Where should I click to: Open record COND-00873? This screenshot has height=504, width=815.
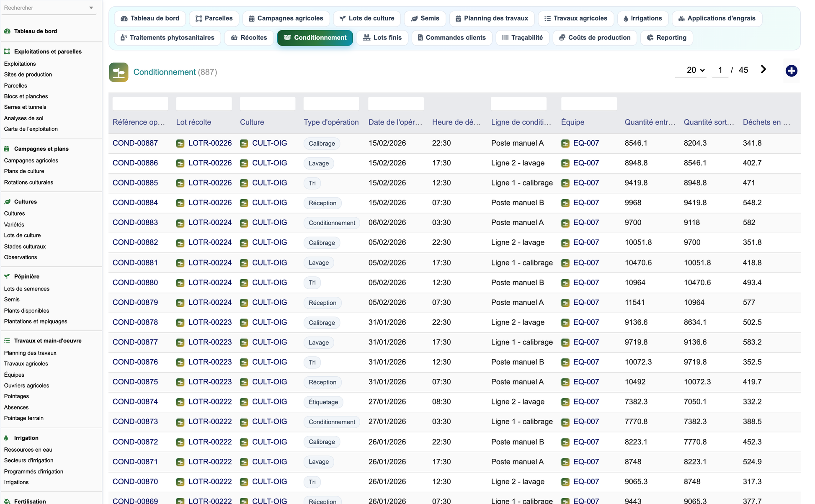tap(135, 422)
